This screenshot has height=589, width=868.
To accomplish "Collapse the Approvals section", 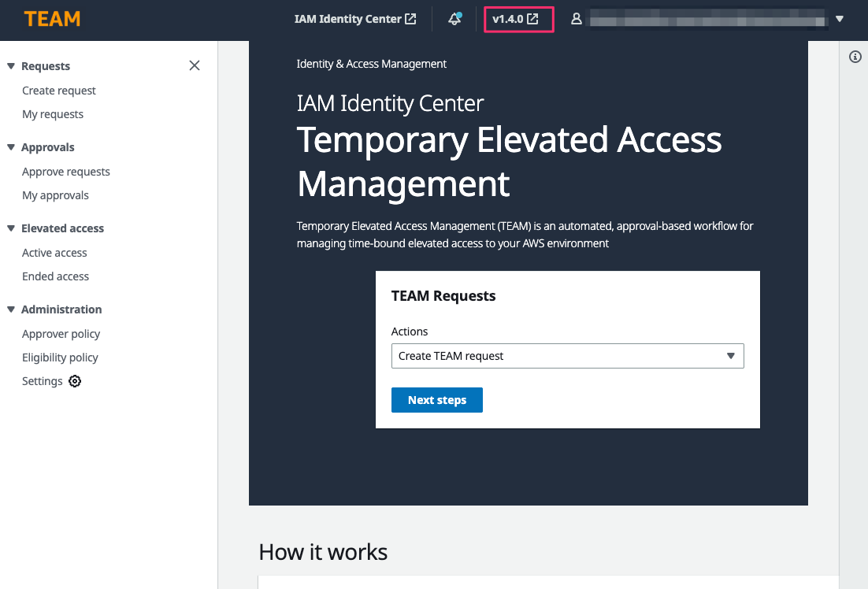I will click(x=11, y=147).
